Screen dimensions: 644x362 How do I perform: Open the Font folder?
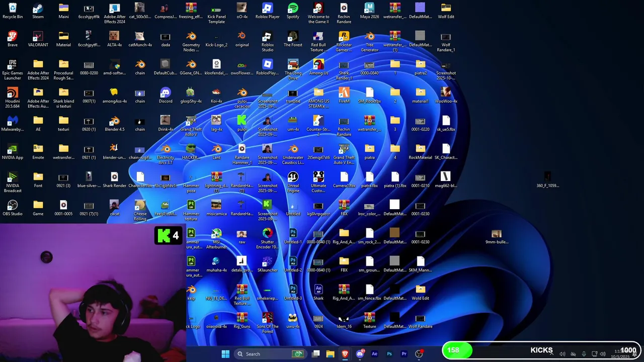[x=38, y=180]
